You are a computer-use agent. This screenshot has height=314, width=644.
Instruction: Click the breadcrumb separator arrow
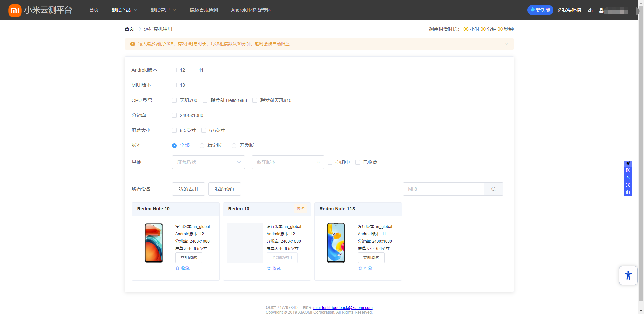click(x=140, y=29)
